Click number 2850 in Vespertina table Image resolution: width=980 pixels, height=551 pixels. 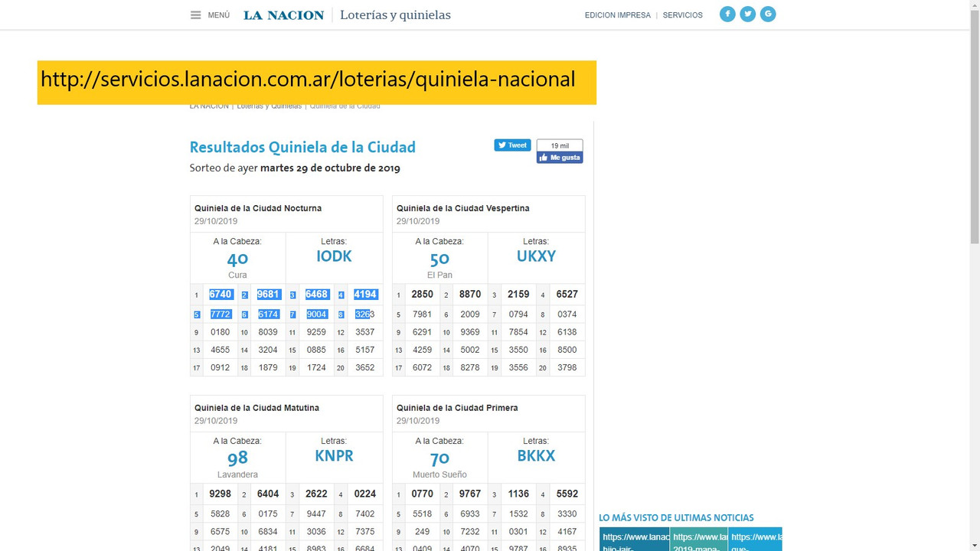(423, 294)
